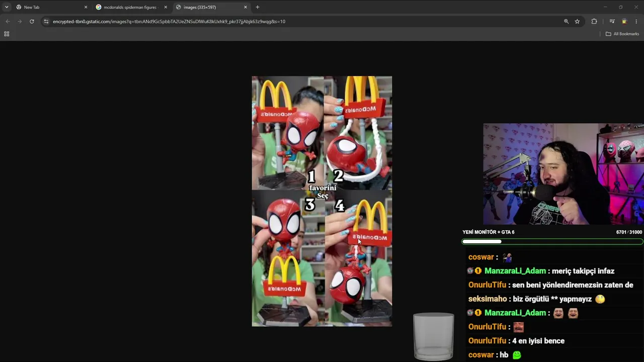The height and width of the screenshot is (362, 644).
Task: Open the All Bookmarks folder
Action: (622, 34)
